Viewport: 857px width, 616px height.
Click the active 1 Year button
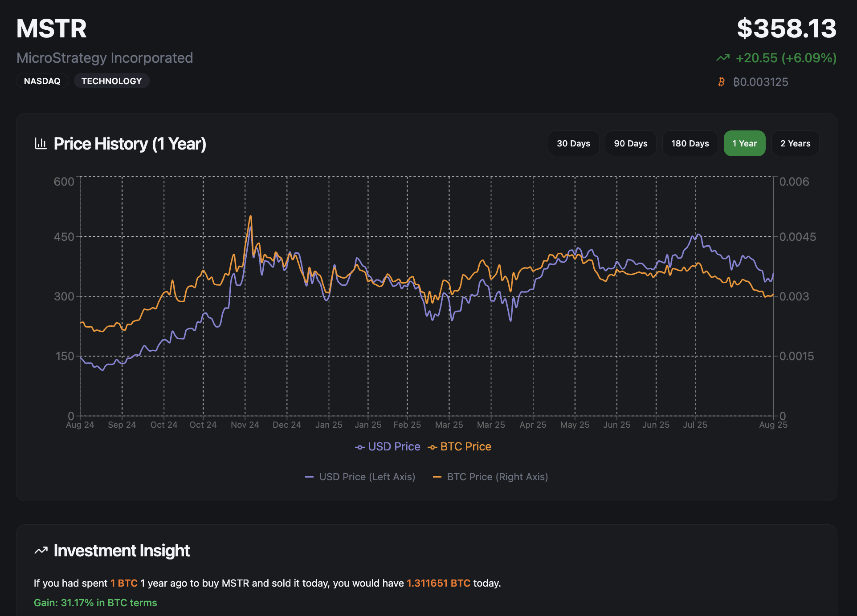(744, 143)
